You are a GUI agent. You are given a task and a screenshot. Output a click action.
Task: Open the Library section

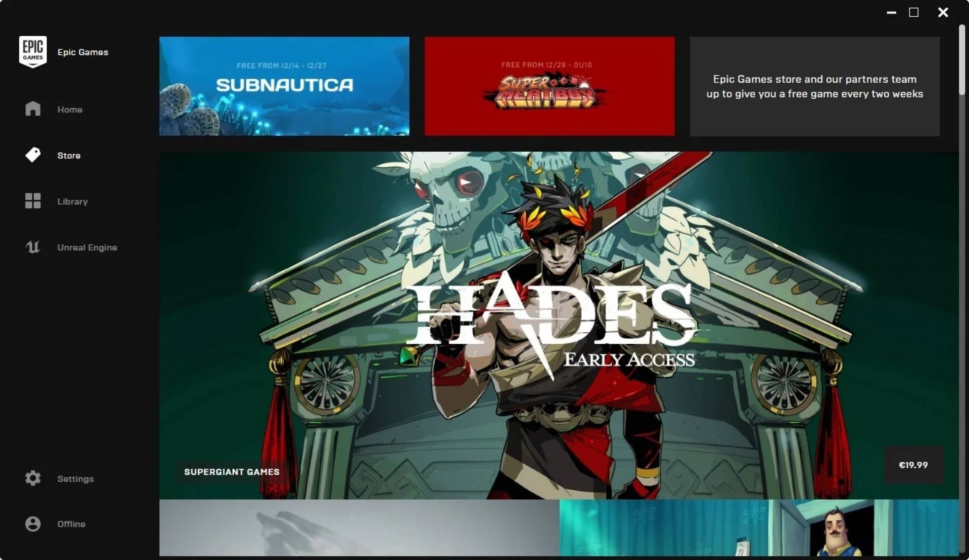click(x=72, y=202)
